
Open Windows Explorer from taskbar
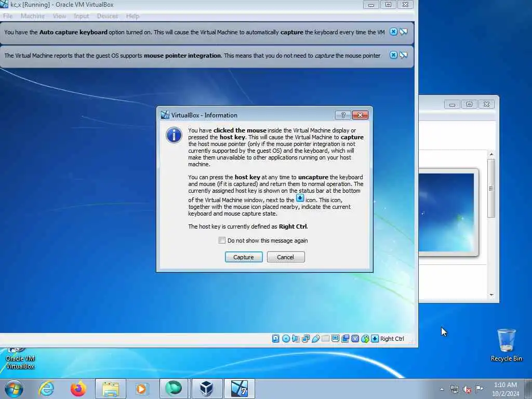coord(111,389)
